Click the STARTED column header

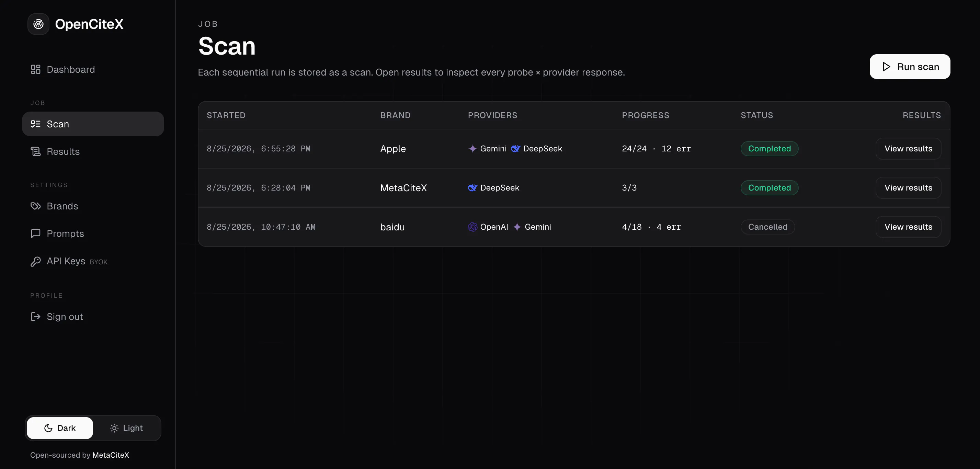226,115
